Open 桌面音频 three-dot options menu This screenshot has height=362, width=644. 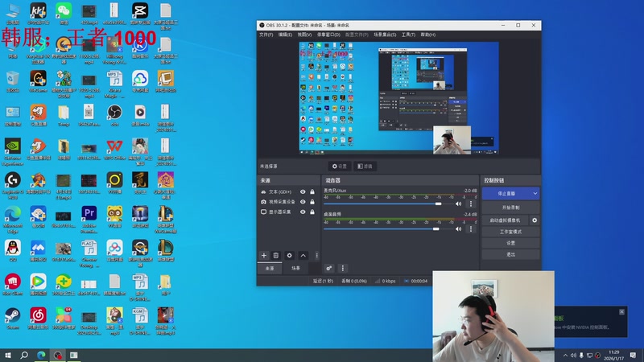[x=471, y=229]
